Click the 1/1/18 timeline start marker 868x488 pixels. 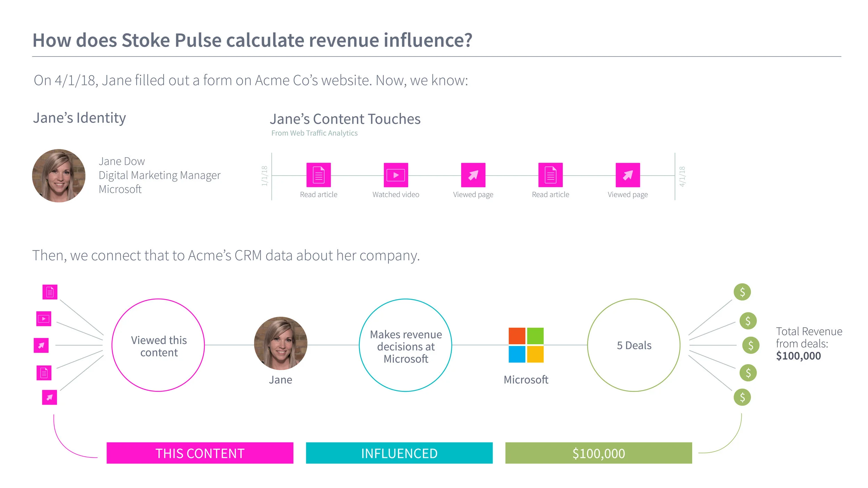(x=265, y=176)
